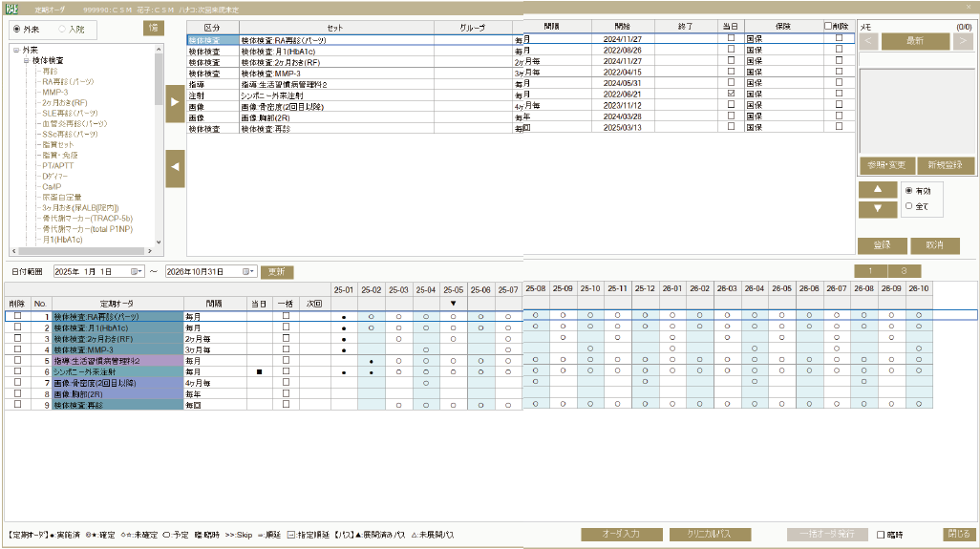Click the 新規登録 button
Screen dimensions: 980x549
click(945, 165)
